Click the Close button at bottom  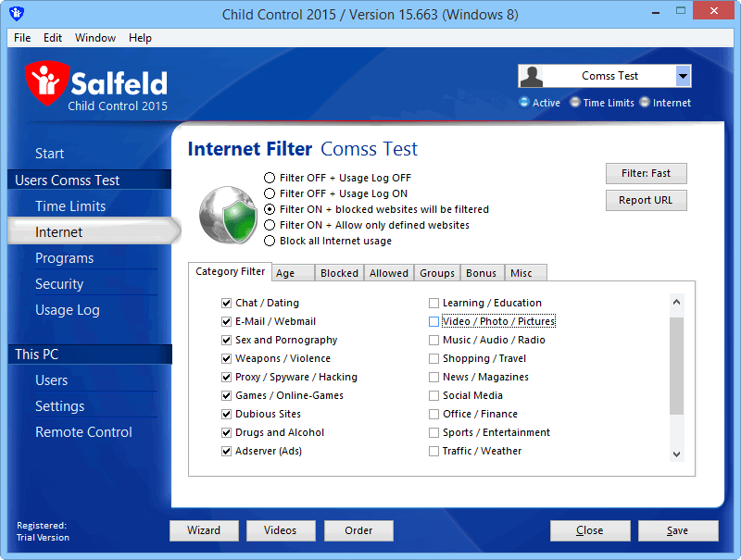(x=590, y=530)
